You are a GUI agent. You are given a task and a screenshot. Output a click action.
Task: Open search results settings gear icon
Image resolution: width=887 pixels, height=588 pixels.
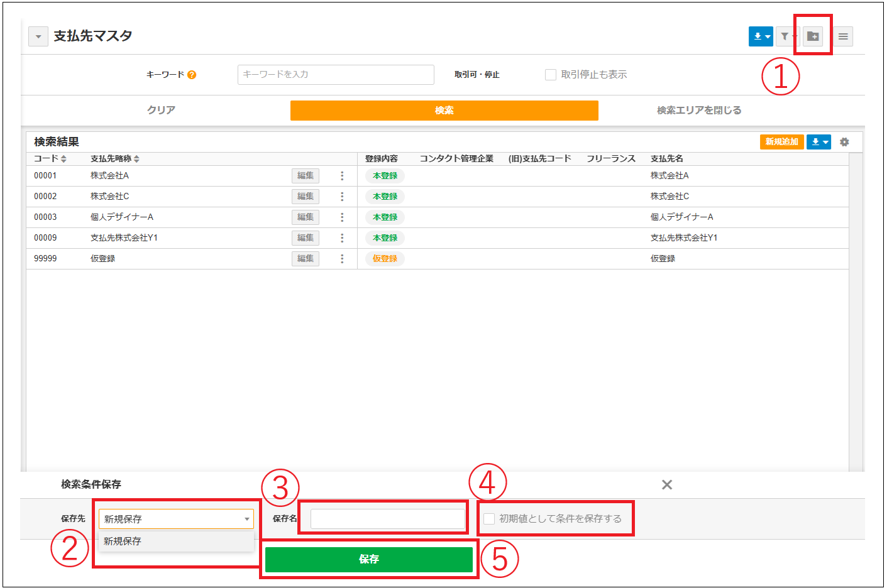point(844,142)
